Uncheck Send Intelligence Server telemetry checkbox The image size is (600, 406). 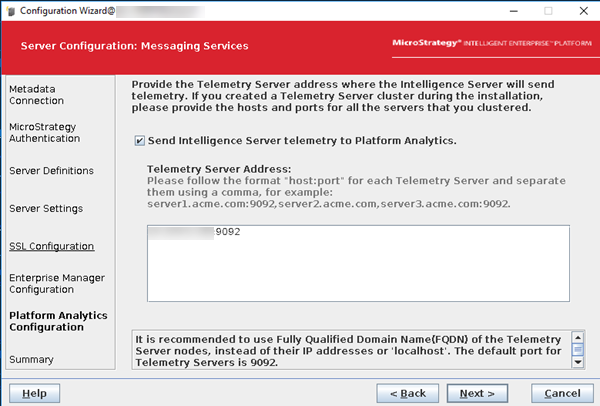(139, 141)
